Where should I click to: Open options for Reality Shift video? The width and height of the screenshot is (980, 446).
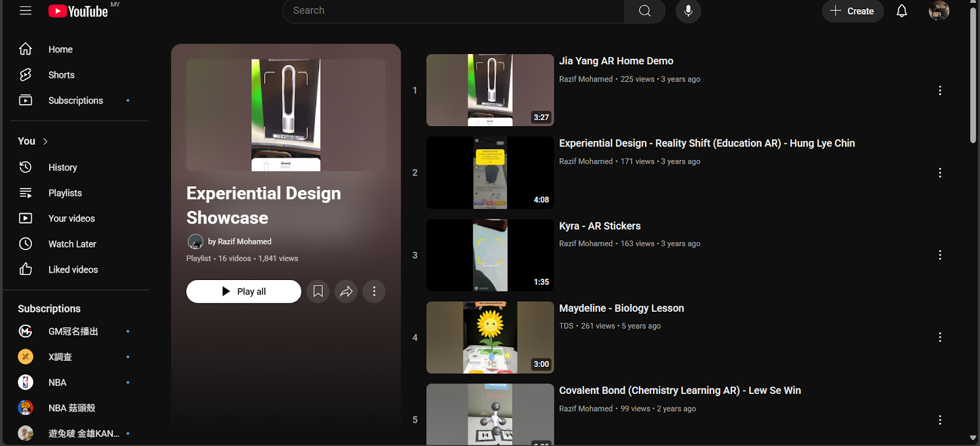click(x=940, y=173)
